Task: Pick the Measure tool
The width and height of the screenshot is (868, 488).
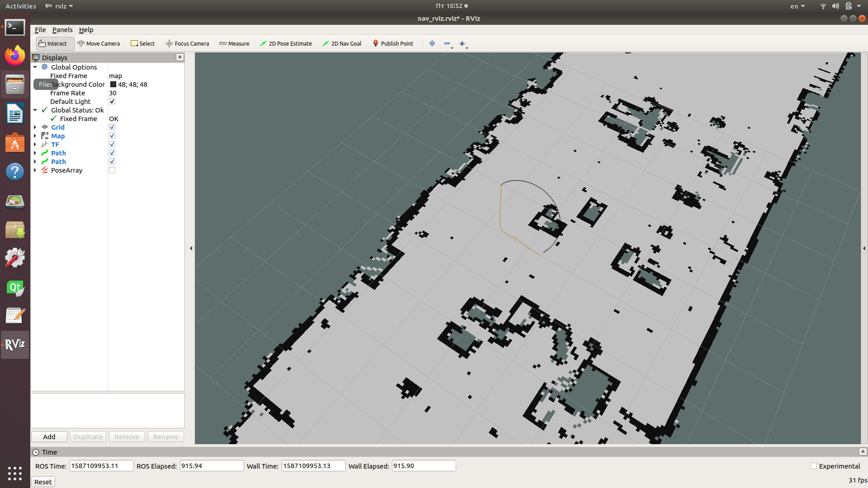Action: pos(234,43)
